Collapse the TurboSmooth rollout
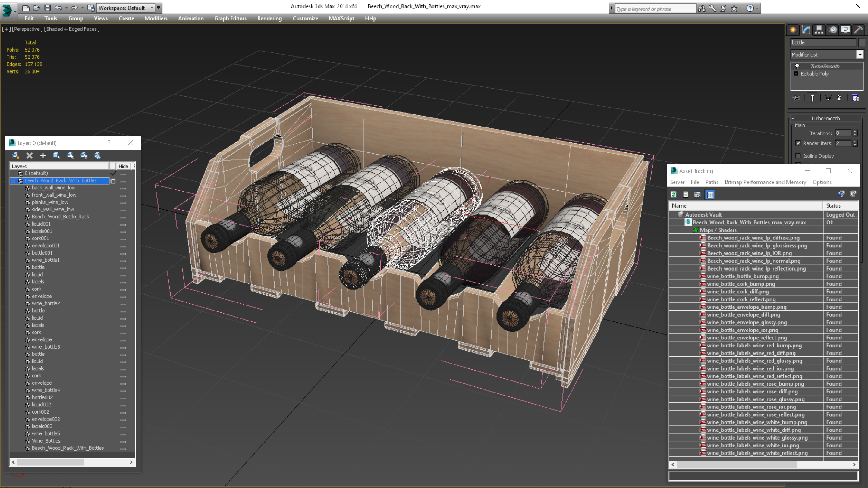Image resolution: width=868 pixels, height=488 pixels. coord(793,119)
